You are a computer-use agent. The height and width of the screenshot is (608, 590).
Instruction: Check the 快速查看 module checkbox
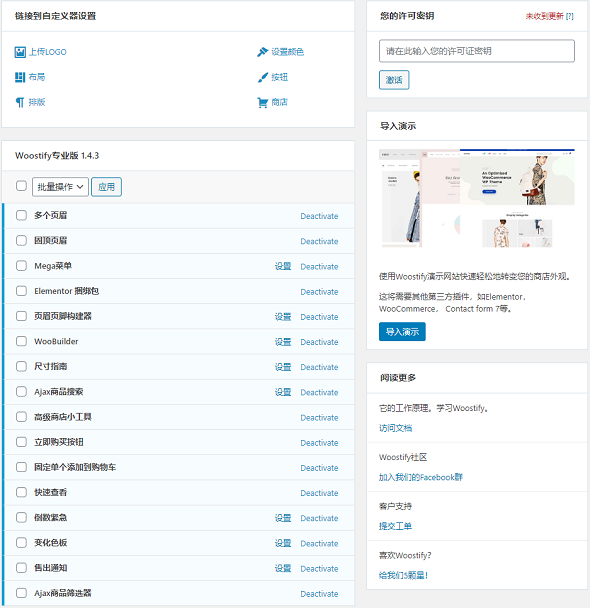[x=21, y=492]
